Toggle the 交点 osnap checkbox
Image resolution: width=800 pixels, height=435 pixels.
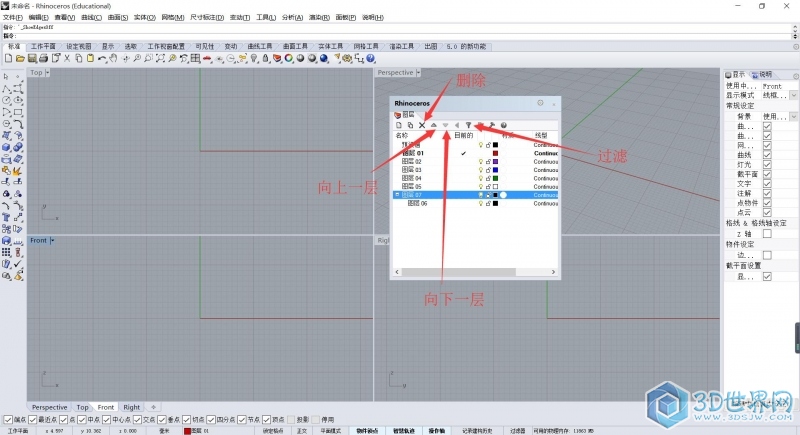tap(137, 420)
